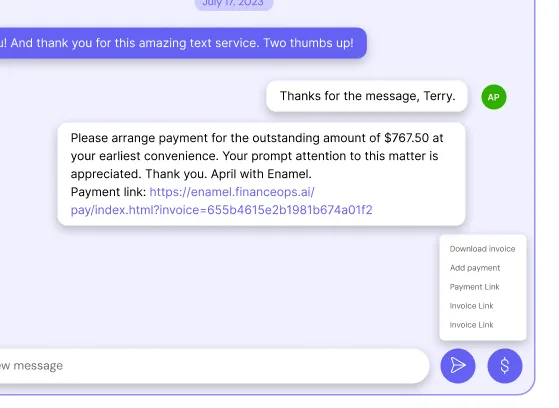The height and width of the screenshot is (408, 559).
Task: Click the 'Payment link:' label text
Action: point(108,192)
